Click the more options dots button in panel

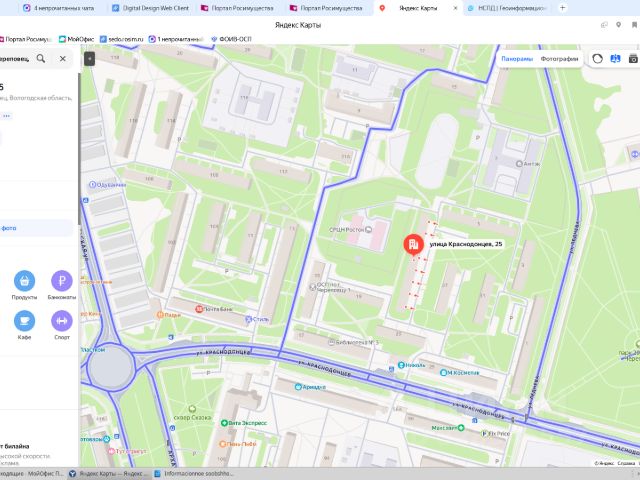[6, 116]
